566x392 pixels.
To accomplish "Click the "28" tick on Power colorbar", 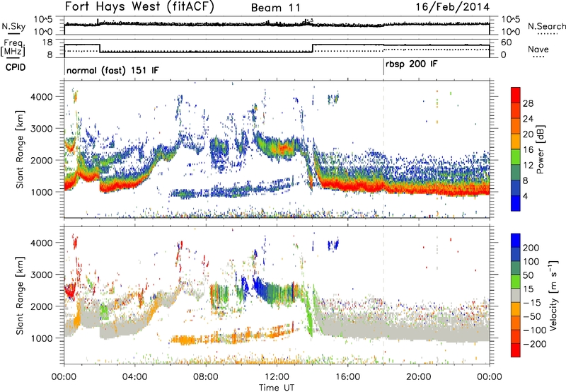I will coord(528,103).
